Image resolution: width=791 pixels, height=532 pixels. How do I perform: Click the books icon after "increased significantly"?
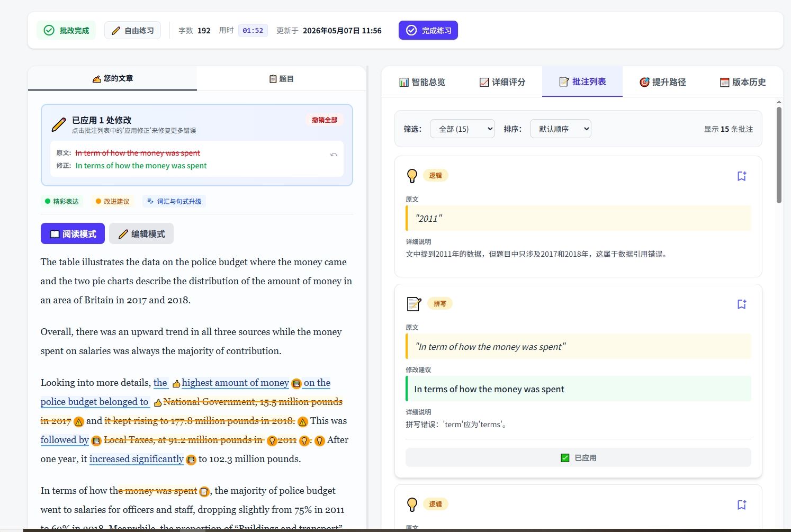(x=191, y=459)
